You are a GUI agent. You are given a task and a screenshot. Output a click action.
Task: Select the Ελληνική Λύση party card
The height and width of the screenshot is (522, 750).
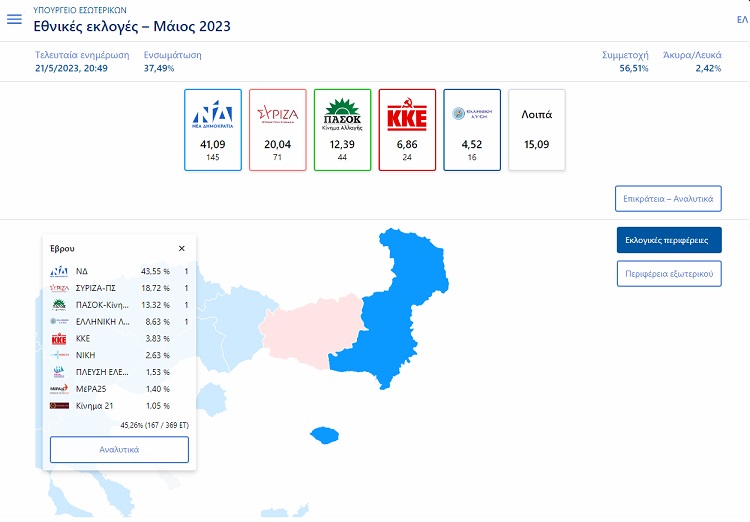tap(472, 130)
